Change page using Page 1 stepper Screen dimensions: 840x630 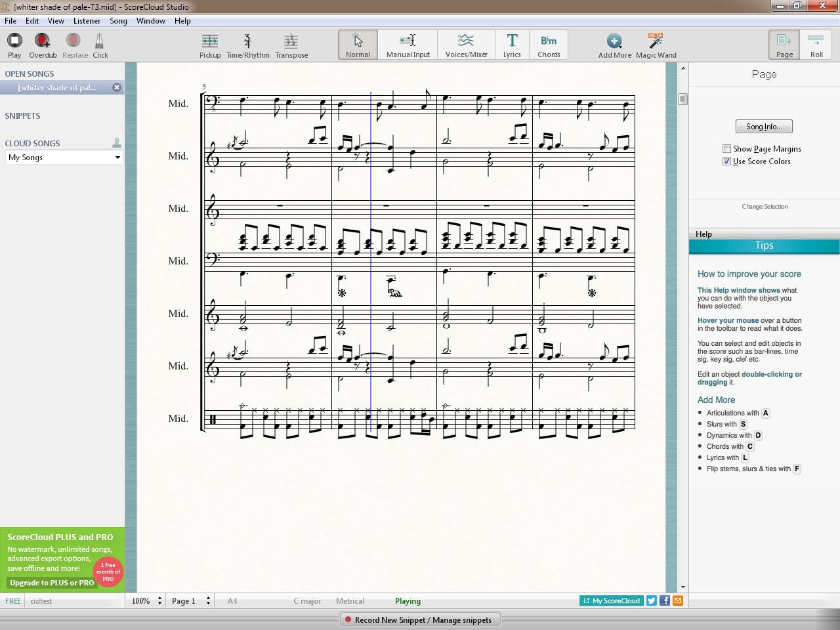(208, 601)
